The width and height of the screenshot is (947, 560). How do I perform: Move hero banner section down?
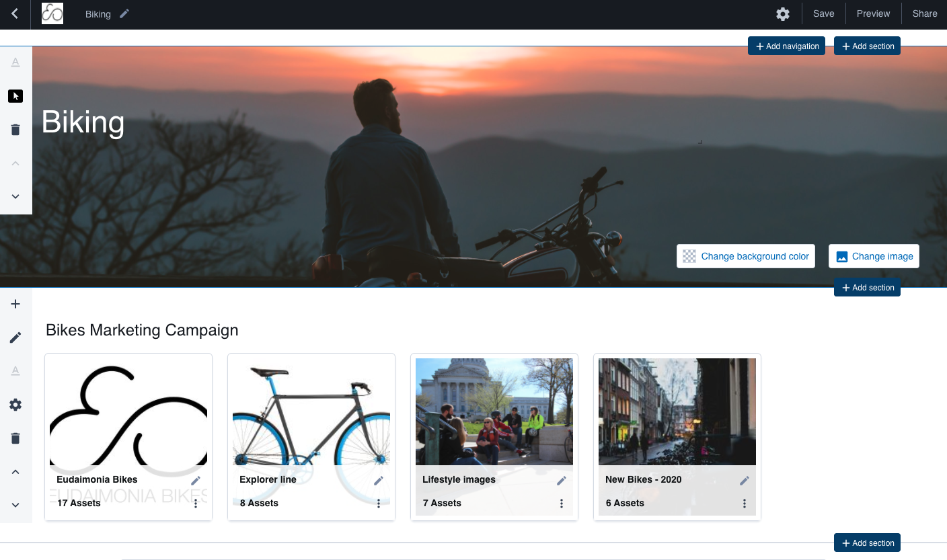click(x=15, y=196)
